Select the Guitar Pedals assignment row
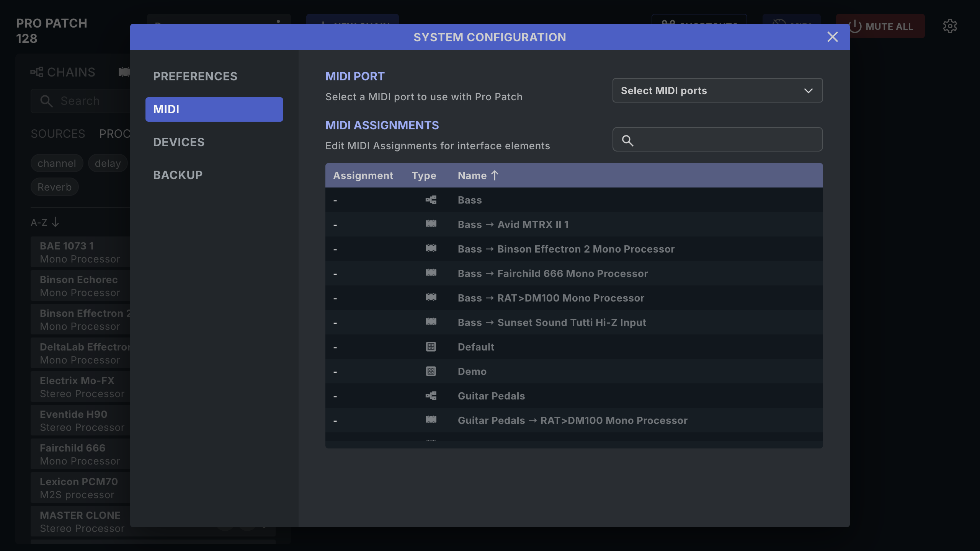 point(574,396)
